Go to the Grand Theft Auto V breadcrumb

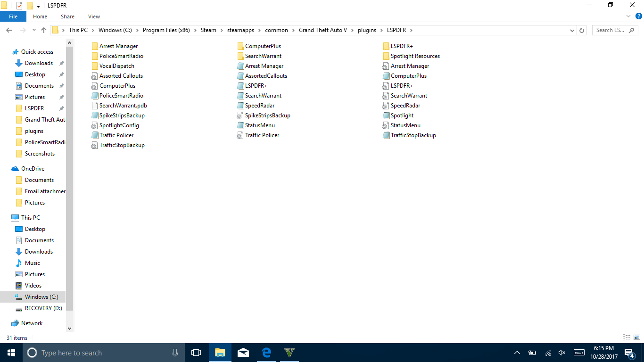pyautogui.click(x=323, y=30)
